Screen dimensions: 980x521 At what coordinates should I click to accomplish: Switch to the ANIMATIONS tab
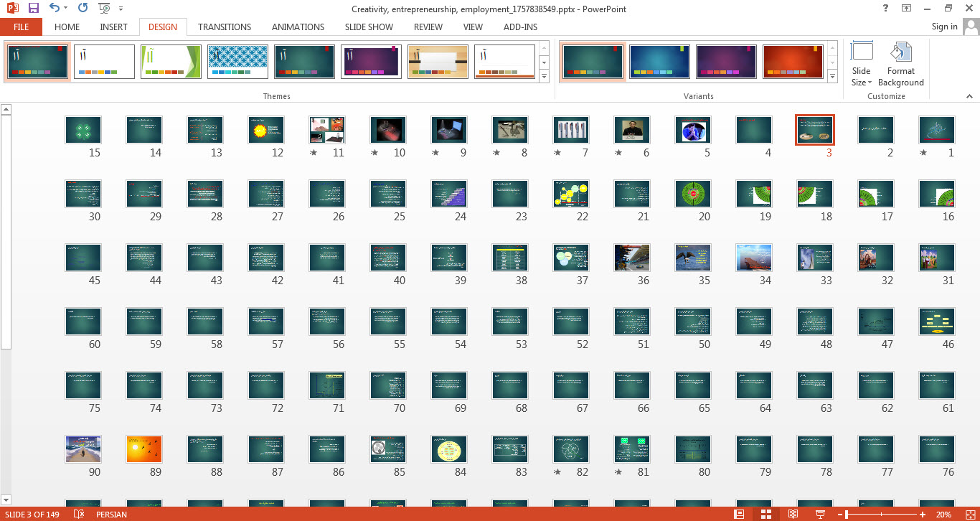point(298,27)
